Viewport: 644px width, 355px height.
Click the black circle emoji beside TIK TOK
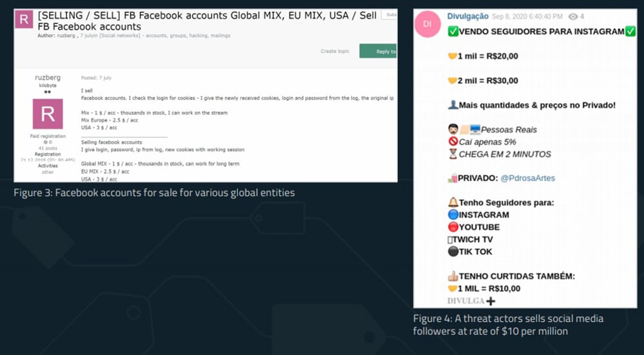[453, 251]
